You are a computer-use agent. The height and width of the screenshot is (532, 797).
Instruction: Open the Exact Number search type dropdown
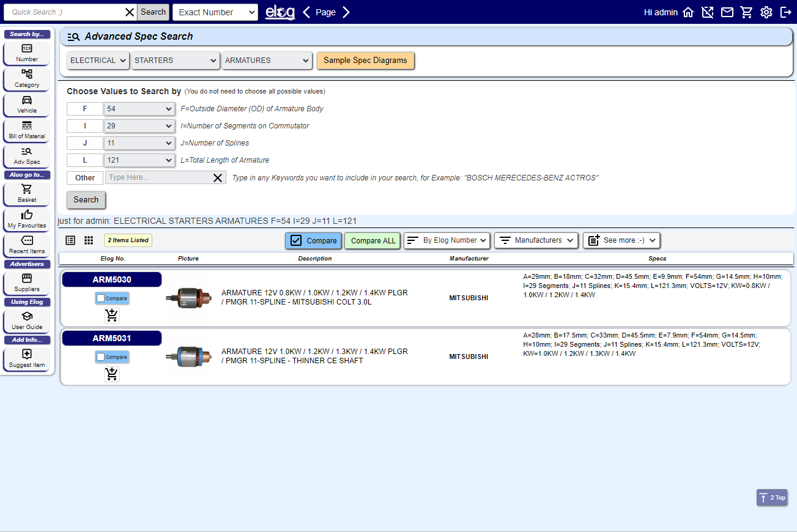[215, 12]
